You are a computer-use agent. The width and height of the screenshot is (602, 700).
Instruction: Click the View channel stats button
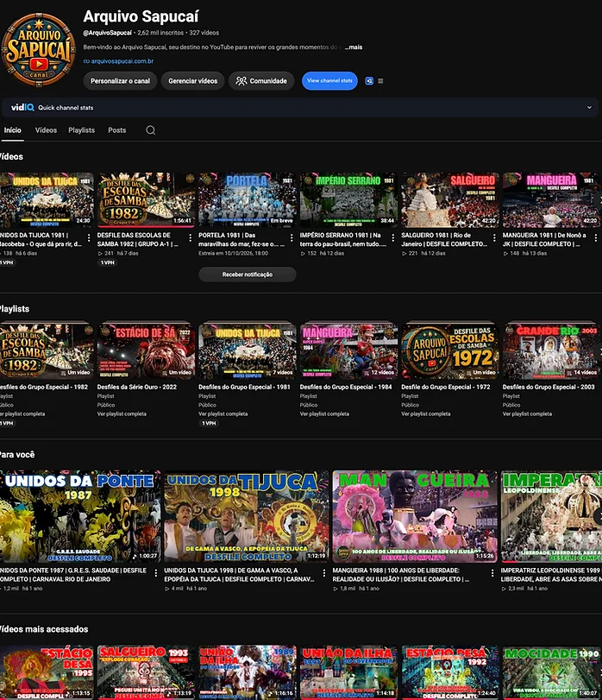pos(329,81)
